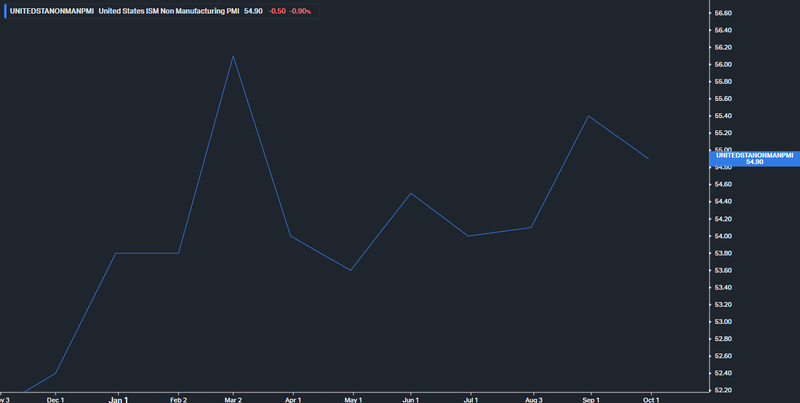The height and width of the screenshot is (403, 800).
Task: Click the 53.00 price axis label
Action: point(723,321)
